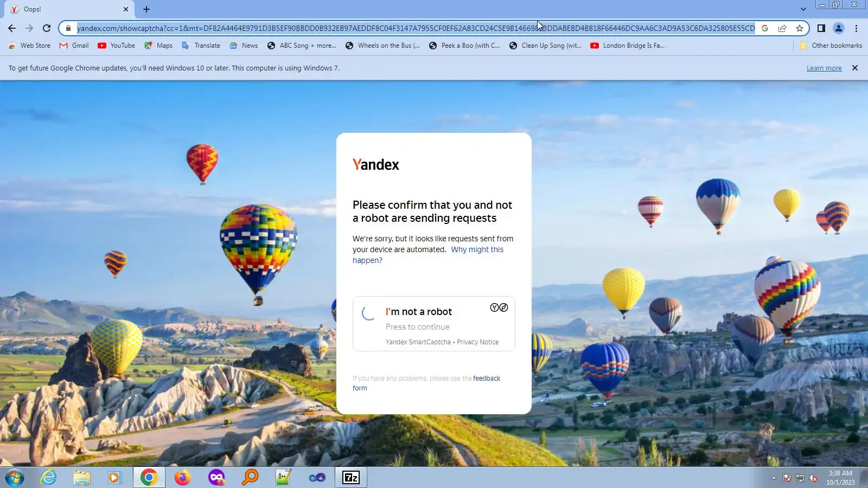This screenshot has width=868, height=488.
Task: Open the network tray icon
Action: click(x=800, y=478)
